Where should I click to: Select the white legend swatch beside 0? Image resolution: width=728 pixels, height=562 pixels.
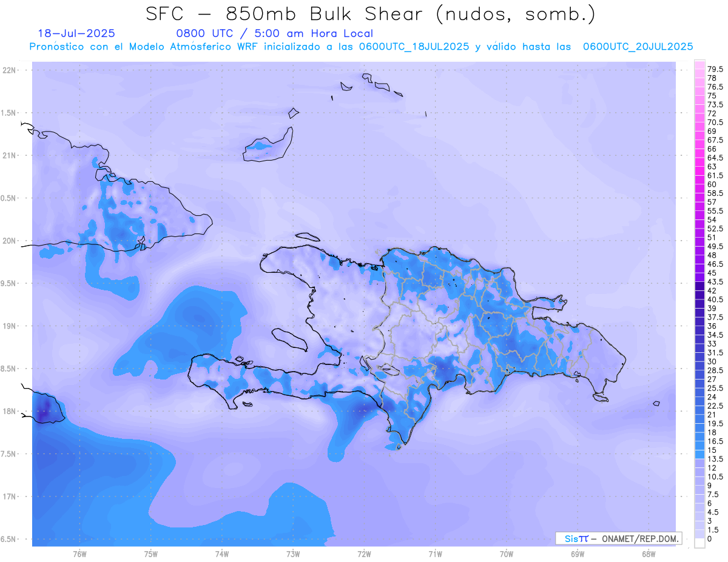pos(699,543)
